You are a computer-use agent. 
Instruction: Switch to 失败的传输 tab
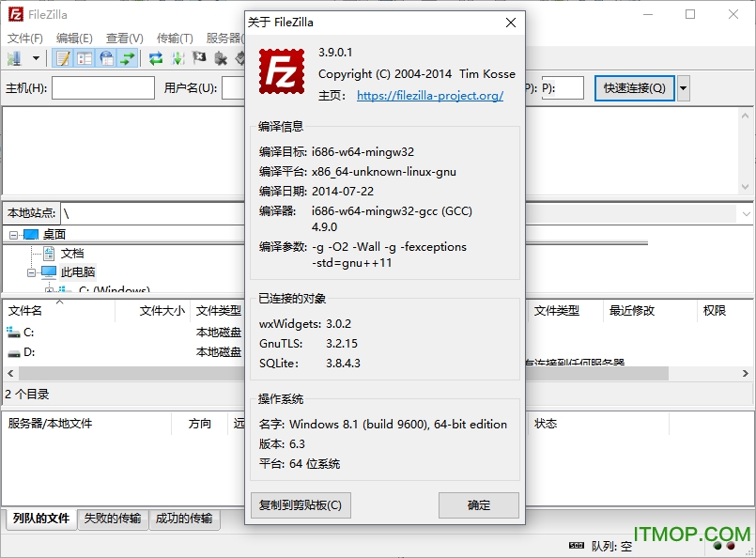point(113,519)
